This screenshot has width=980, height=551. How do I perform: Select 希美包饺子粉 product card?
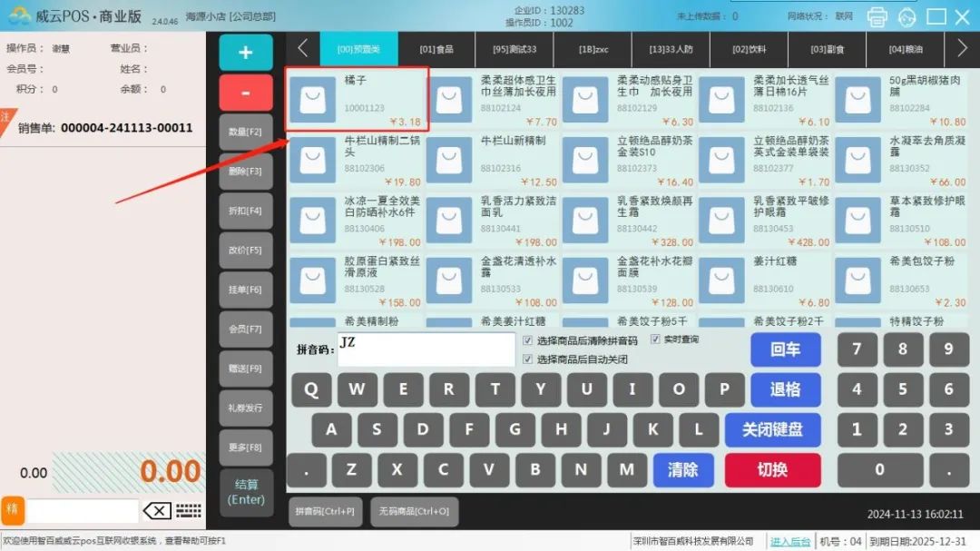point(901,280)
